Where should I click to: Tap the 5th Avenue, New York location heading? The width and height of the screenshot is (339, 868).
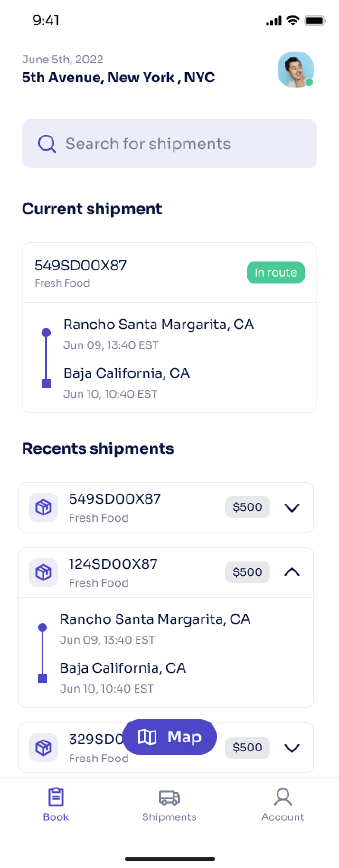119,78
